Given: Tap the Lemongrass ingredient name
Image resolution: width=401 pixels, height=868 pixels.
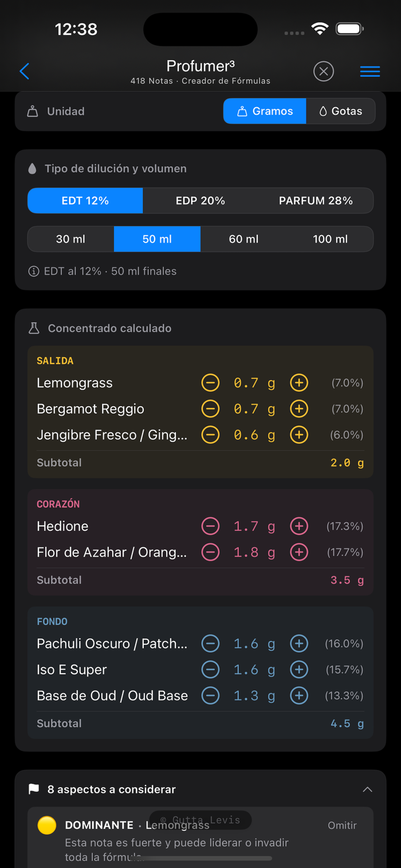Looking at the screenshot, I should coord(74,383).
